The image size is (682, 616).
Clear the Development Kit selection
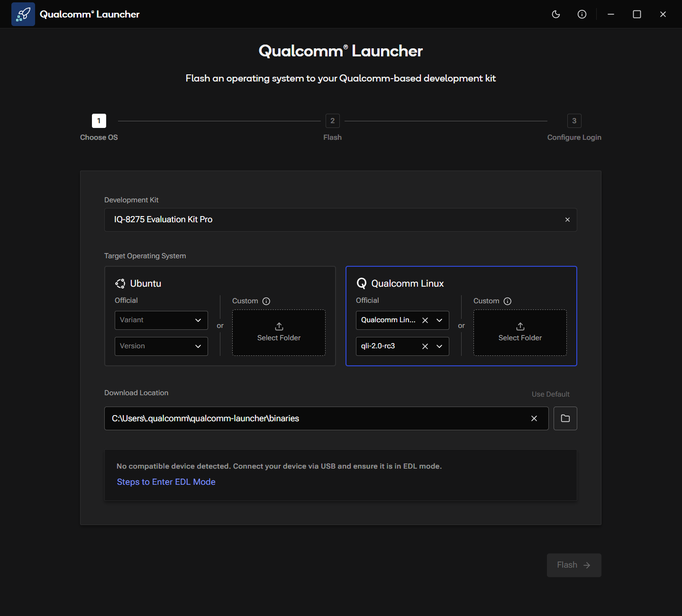[x=567, y=220]
